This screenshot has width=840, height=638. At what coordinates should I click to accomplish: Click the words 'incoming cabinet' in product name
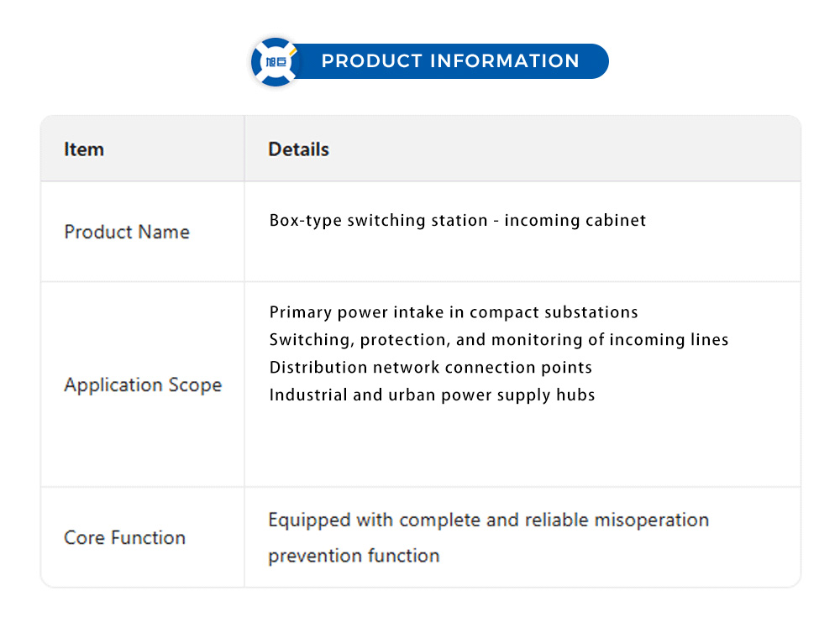[x=575, y=221]
